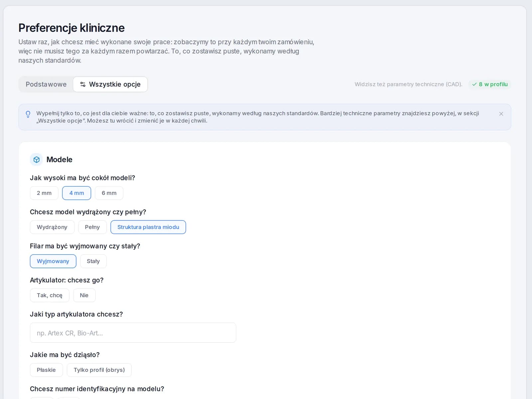
Task: Switch to the Podstawowe tab
Action: [46, 84]
